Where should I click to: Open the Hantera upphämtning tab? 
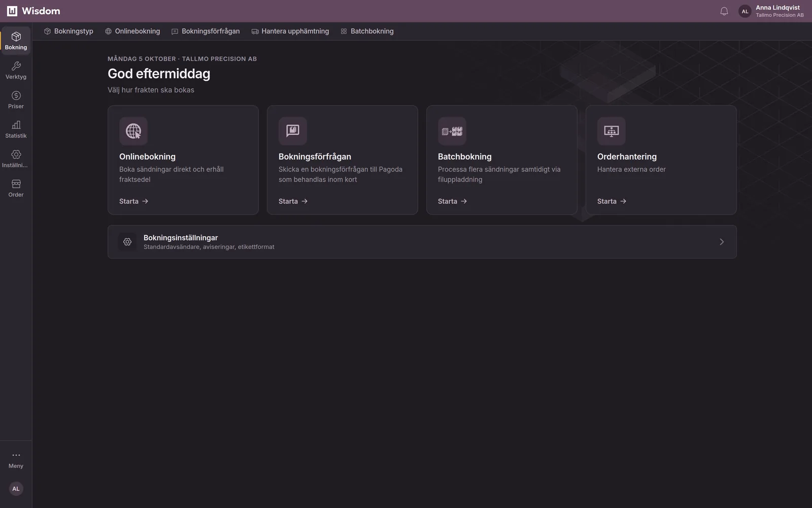(290, 31)
